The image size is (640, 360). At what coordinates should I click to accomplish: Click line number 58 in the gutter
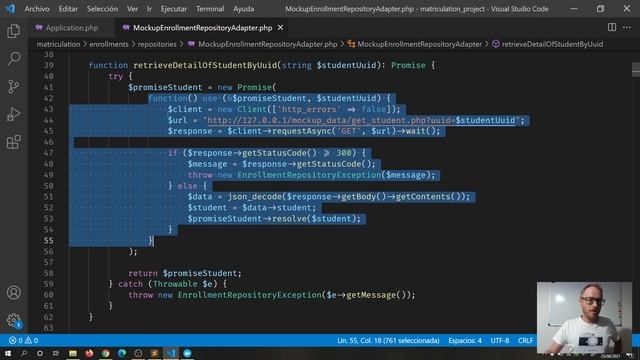(x=49, y=273)
